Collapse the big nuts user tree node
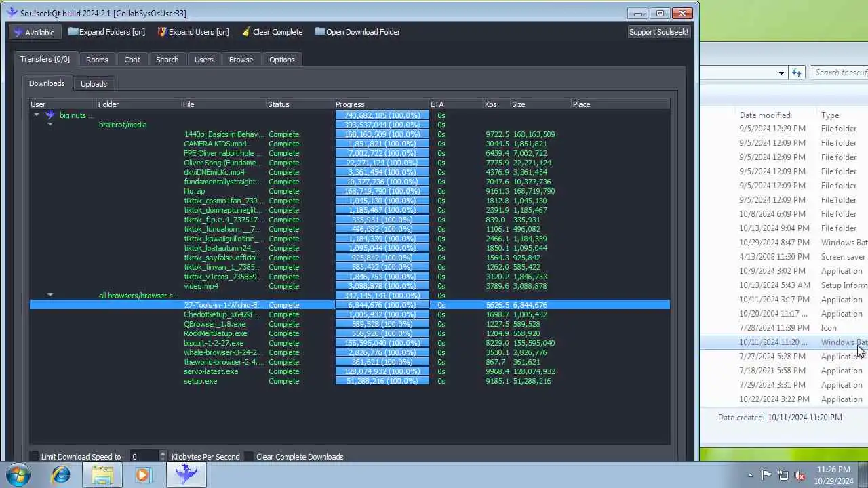868x488 pixels. [37, 115]
